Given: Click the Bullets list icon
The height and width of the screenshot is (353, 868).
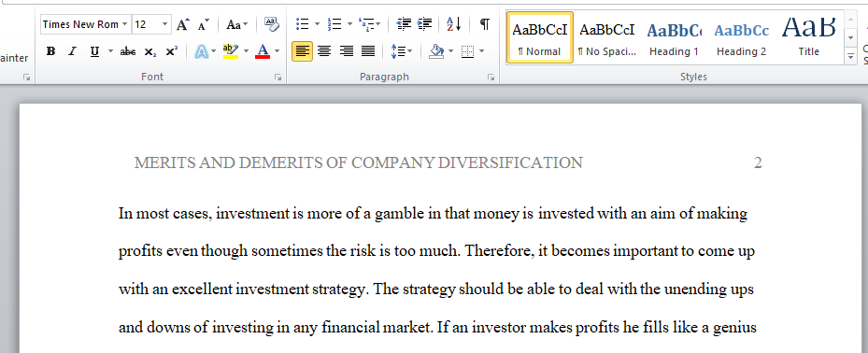Looking at the screenshot, I should [302, 24].
